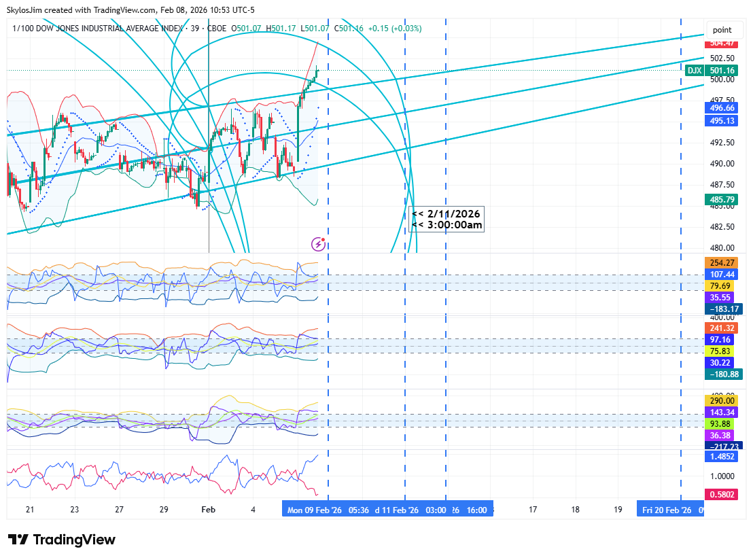The width and height of the screenshot is (753, 560).
Task: Click the H501.17 high value
Action: point(281,29)
